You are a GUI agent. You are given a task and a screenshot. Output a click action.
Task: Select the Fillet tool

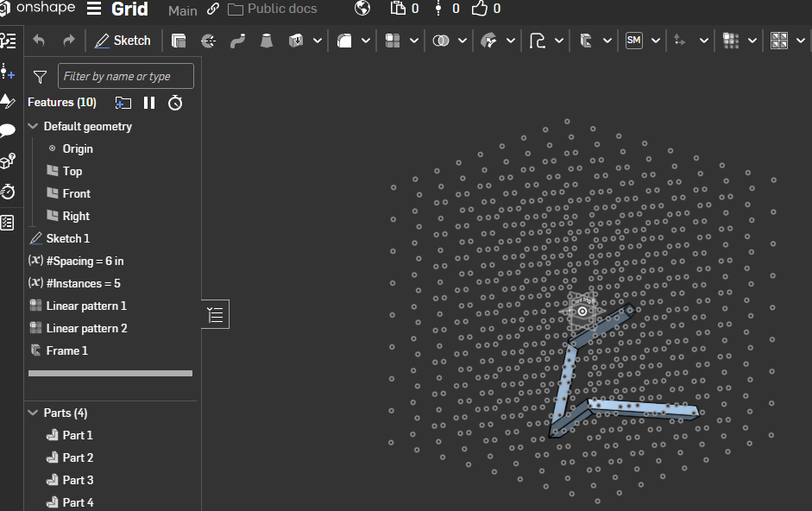coord(344,41)
